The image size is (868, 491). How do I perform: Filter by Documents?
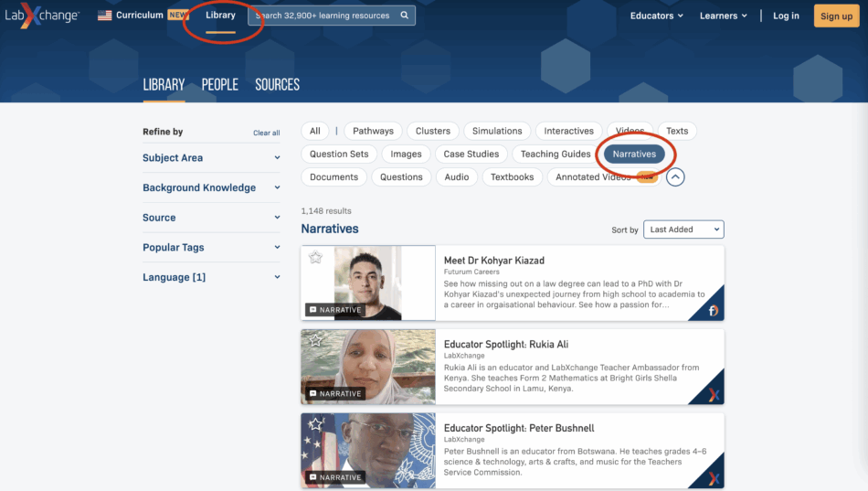point(333,177)
